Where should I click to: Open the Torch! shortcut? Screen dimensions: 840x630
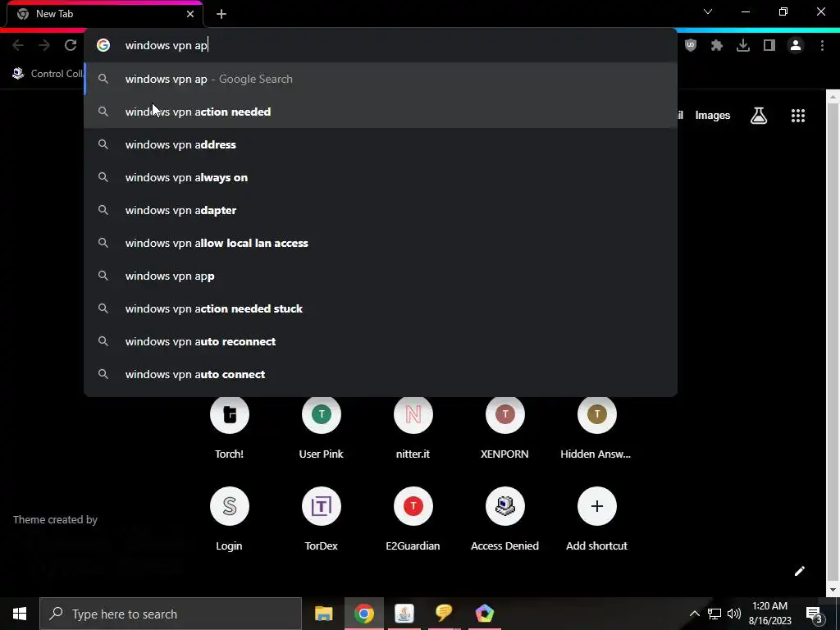pyautogui.click(x=230, y=428)
